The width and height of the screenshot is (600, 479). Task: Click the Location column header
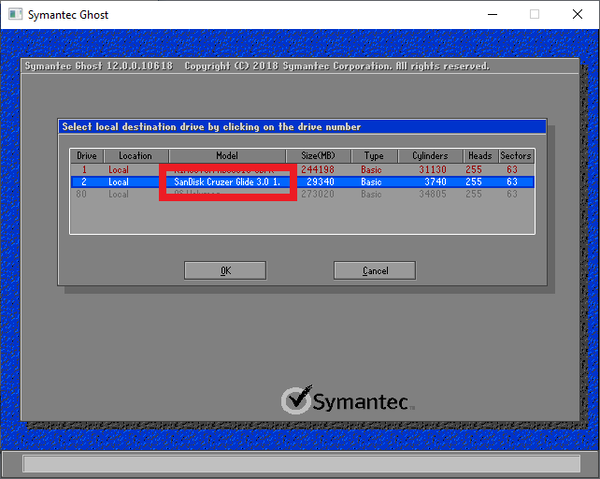coord(135,156)
